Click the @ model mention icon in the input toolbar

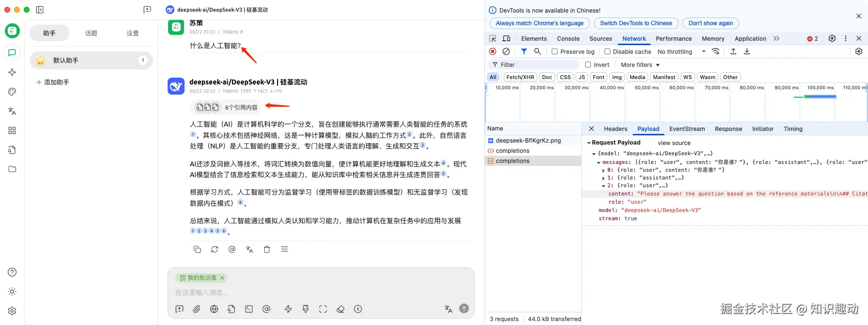click(x=266, y=309)
